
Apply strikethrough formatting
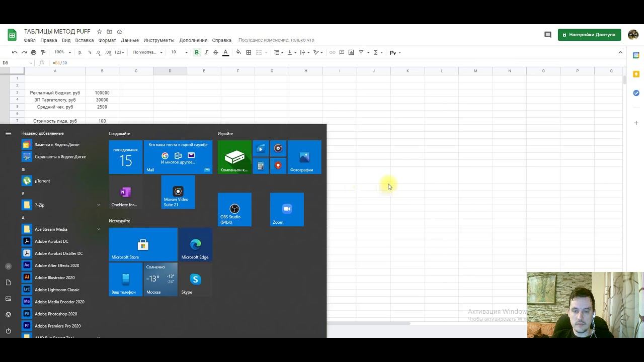(216, 52)
